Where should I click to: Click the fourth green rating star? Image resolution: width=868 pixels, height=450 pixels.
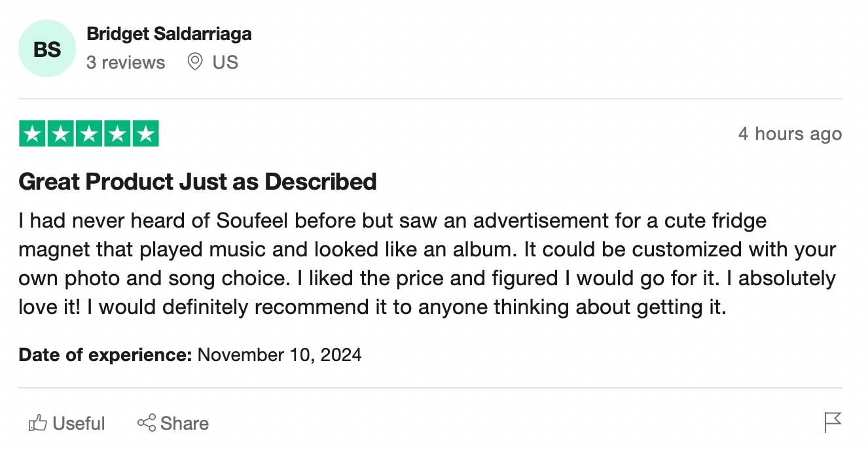tap(117, 134)
